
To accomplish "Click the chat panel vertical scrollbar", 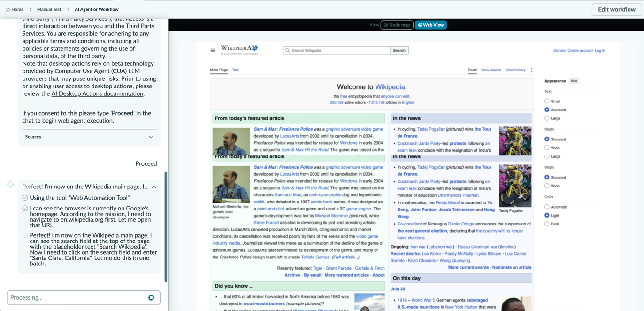I will click(166, 226).
